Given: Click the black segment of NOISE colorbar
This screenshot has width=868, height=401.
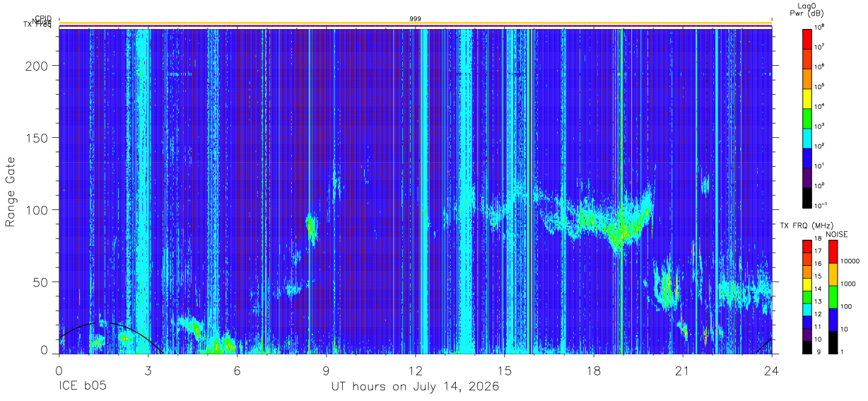Looking at the screenshot, I should [x=833, y=342].
